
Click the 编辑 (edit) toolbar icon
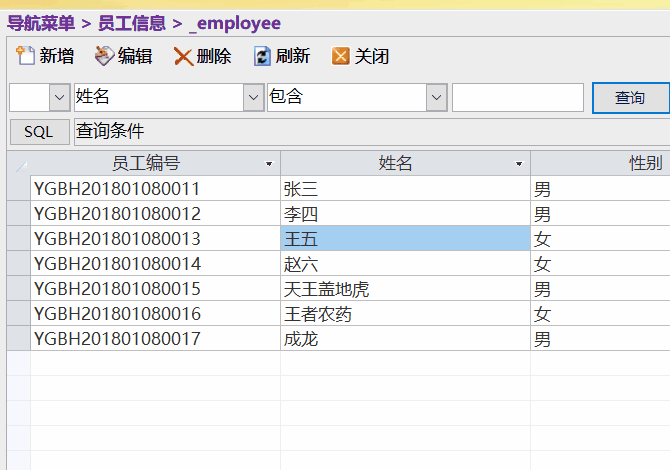pos(104,56)
